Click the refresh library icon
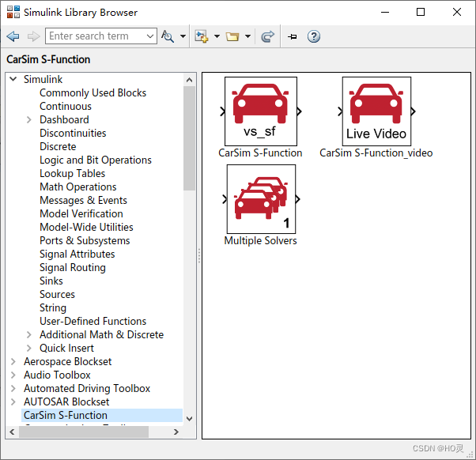This screenshot has width=476, height=460. point(267,36)
